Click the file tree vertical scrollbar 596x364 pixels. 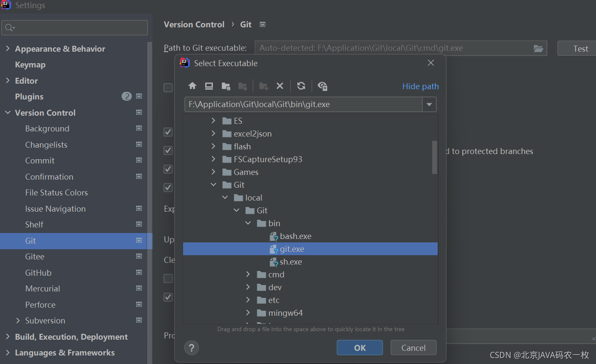(x=435, y=157)
